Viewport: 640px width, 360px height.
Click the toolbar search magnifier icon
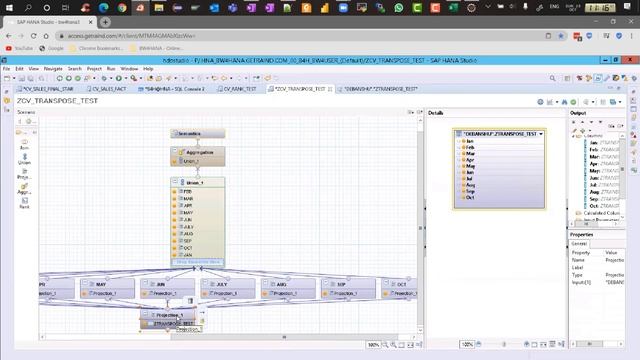(x=552, y=78)
